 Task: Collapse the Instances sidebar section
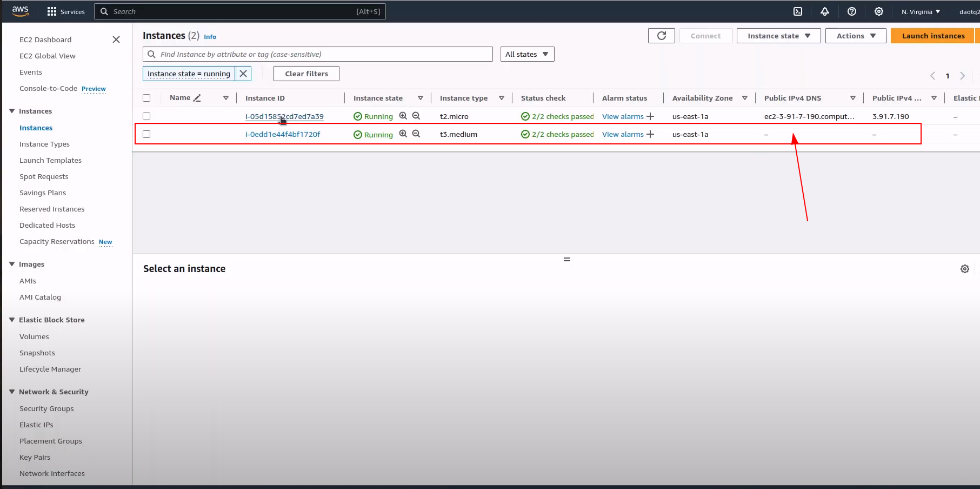coord(12,111)
